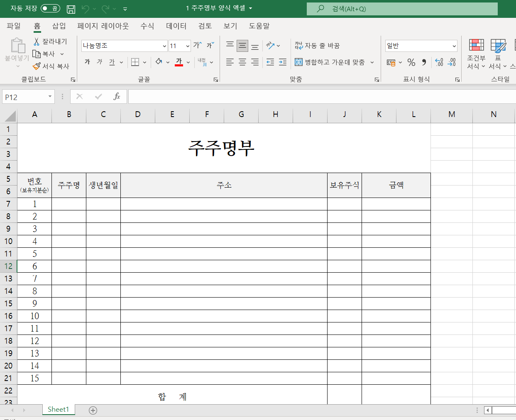
Task: Click 자동 줄 바꿈 wrap text
Action: click(x=317, y=46)
